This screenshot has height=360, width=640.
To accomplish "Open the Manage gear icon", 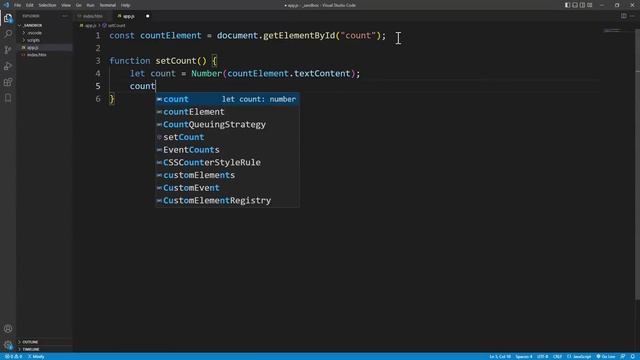I will coord(8,345).
